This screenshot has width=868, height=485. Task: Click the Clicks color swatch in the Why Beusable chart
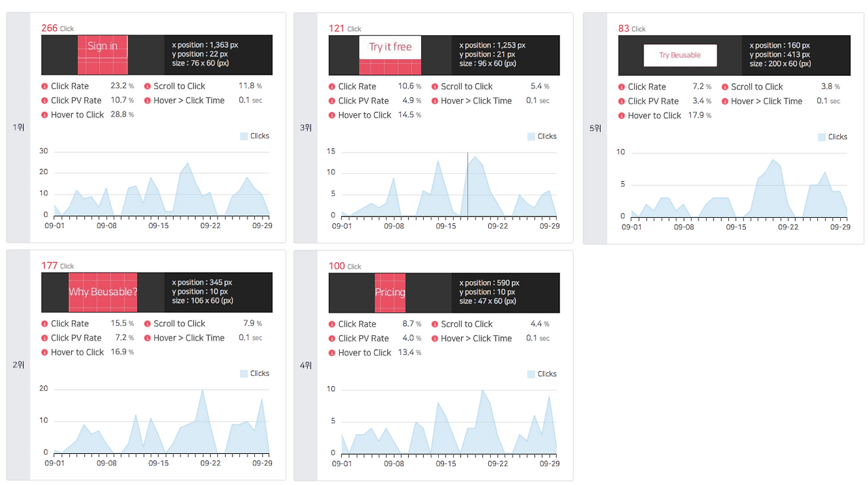244,374
